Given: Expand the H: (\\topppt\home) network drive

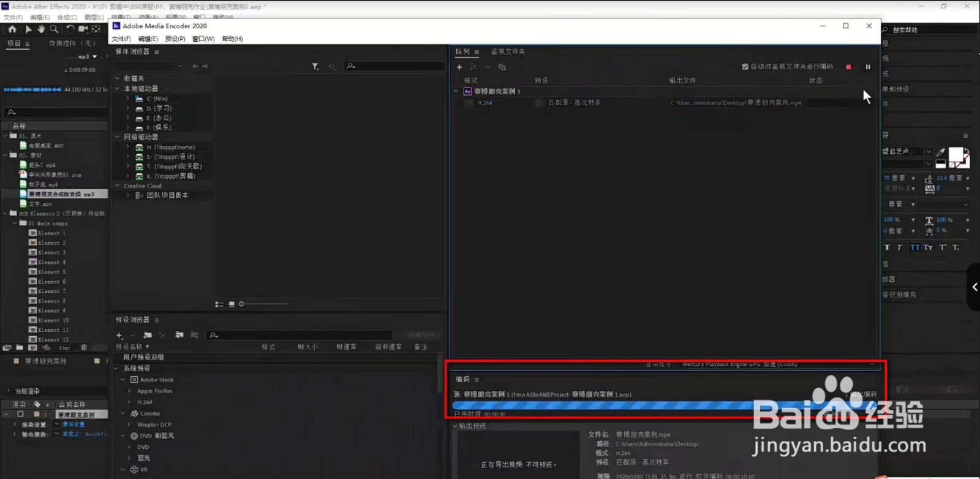Looking at the screenshot, I should click(x=128, y=147).
